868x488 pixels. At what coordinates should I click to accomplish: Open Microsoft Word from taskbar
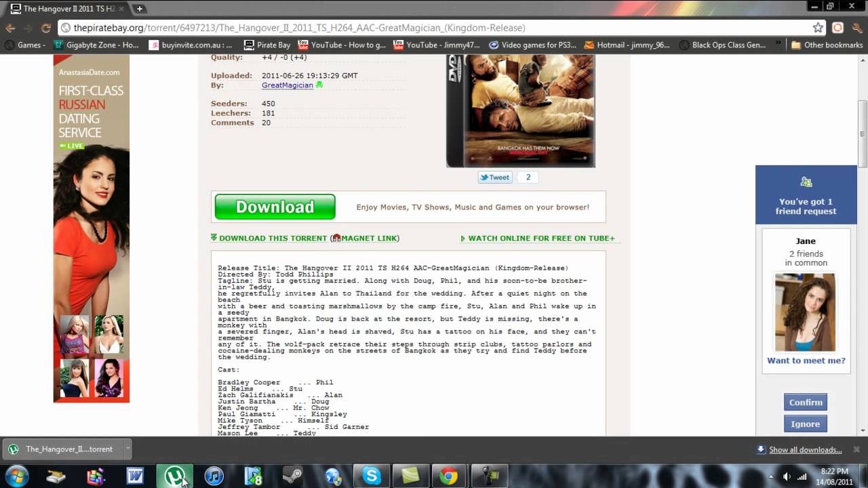click(x=135, y=476)
